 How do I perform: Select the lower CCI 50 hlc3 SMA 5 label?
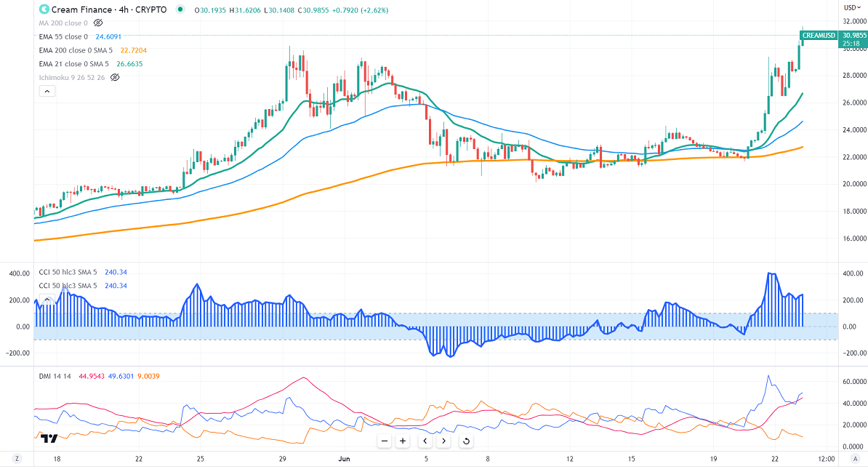[68, 286]
